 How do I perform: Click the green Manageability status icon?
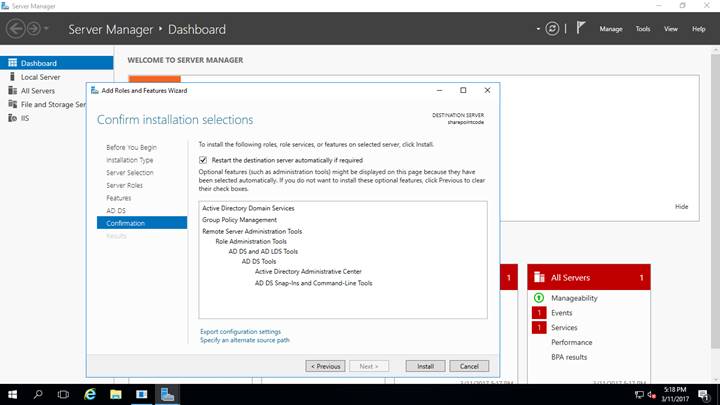pos(539,298)
